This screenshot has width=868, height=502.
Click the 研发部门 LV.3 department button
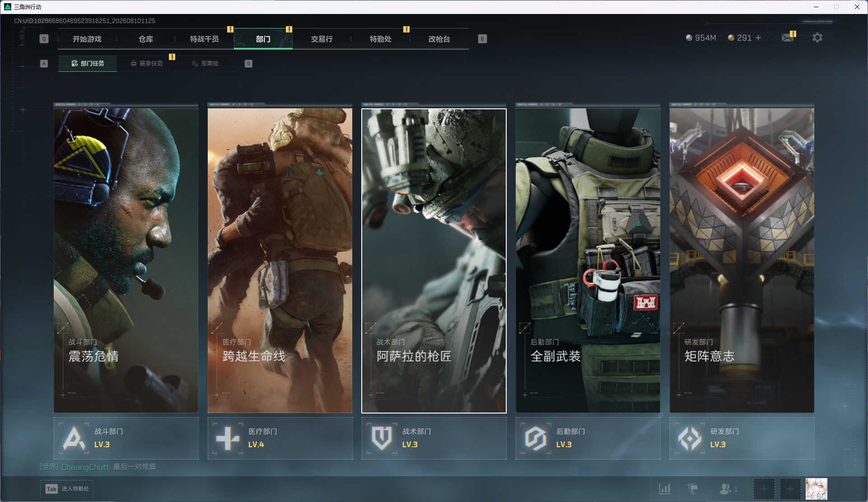[742, 438]
